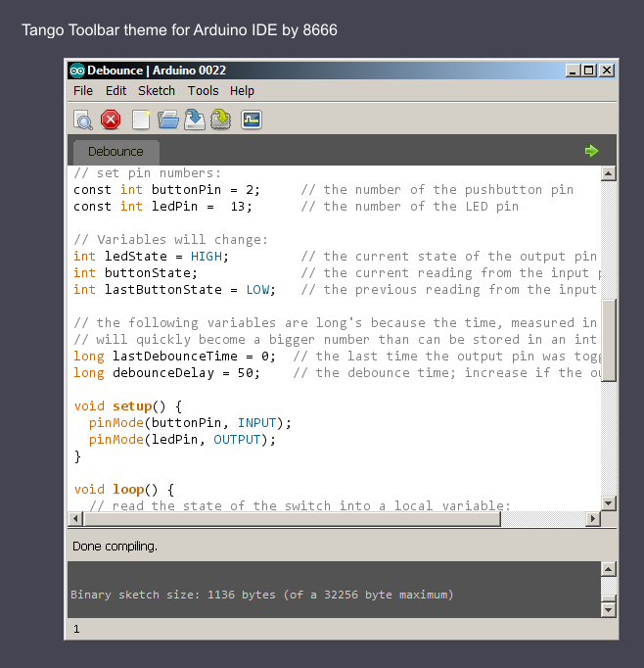The width and height of the screenshot is (644, 668).
Task: Click 'pinMode(ledPin, OUTPUT);' line
Action: (x=182, y=439)
